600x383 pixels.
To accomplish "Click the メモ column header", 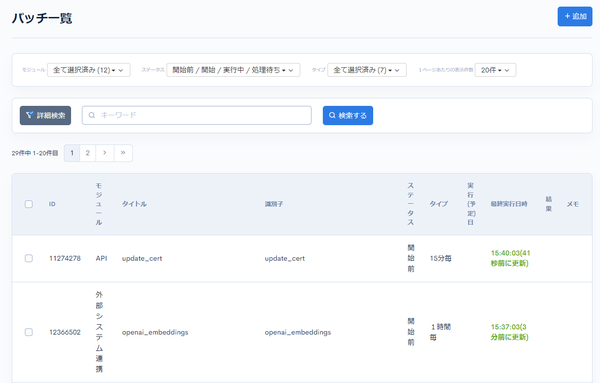I will tap(572, 204).
